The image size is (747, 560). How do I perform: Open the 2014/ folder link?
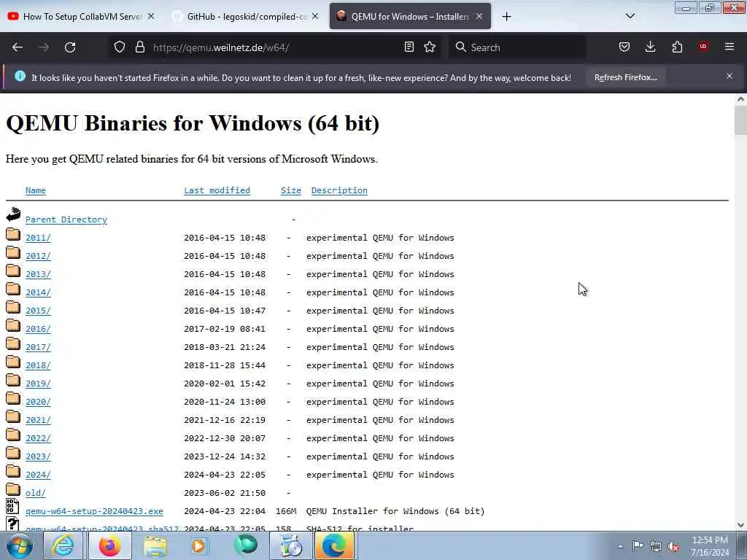coord(38,292)
